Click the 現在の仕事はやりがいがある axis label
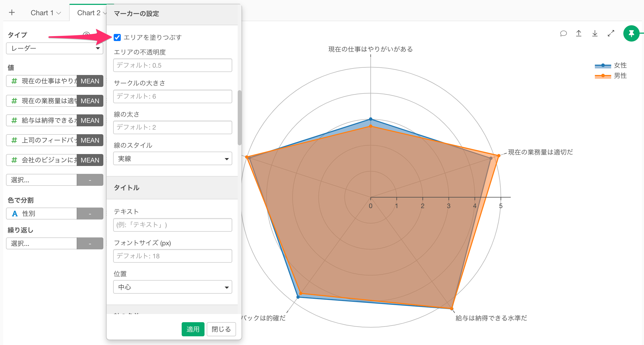Screen dimensions: 644x345 click(x=370, y=49)
